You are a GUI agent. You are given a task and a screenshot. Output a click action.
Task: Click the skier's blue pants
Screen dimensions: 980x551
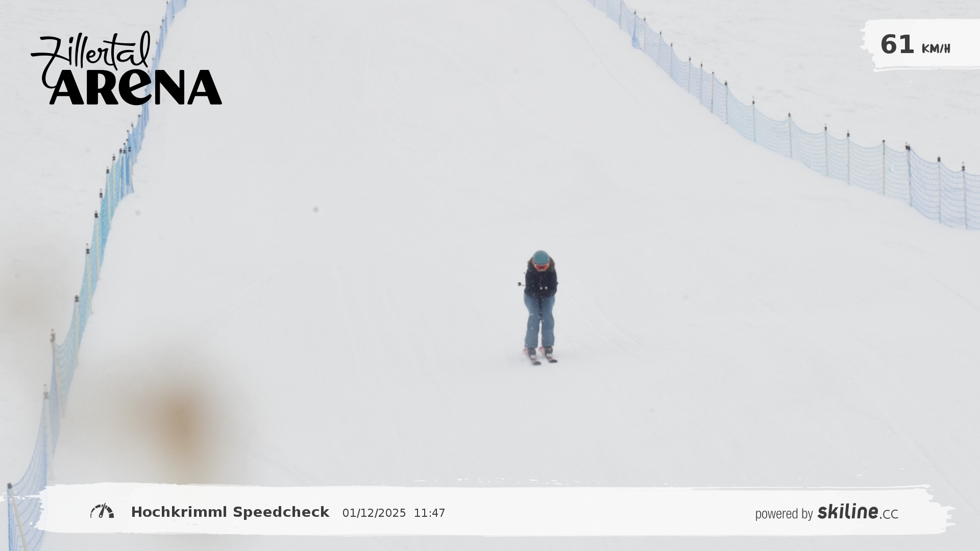click(539, 320)
